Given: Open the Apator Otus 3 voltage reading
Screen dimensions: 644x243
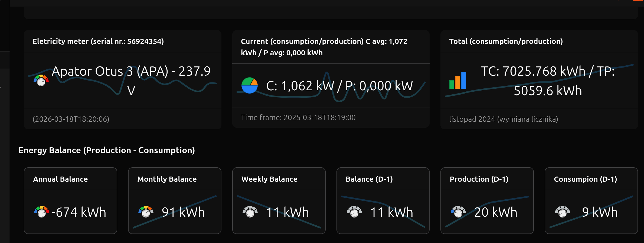Looking at the screenshot, I should tap(131, 81).
